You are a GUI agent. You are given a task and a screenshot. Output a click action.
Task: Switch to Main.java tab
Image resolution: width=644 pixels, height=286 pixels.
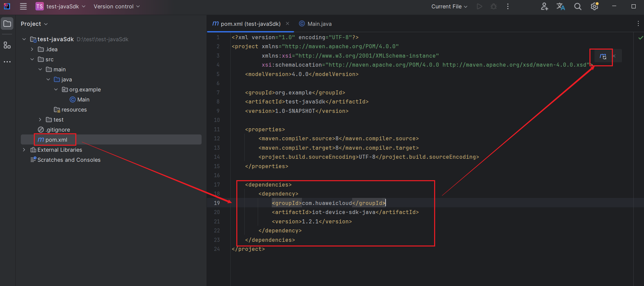[x=315, y=24]
